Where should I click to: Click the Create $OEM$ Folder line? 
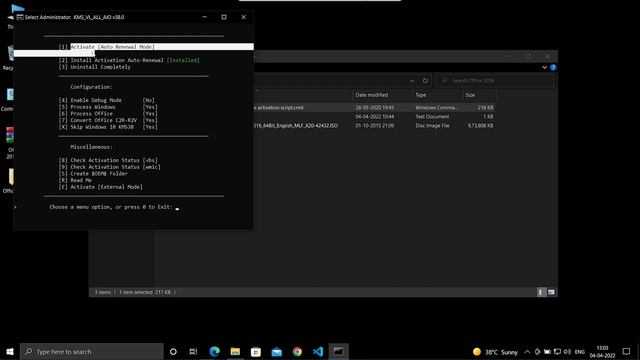[93, 173]
